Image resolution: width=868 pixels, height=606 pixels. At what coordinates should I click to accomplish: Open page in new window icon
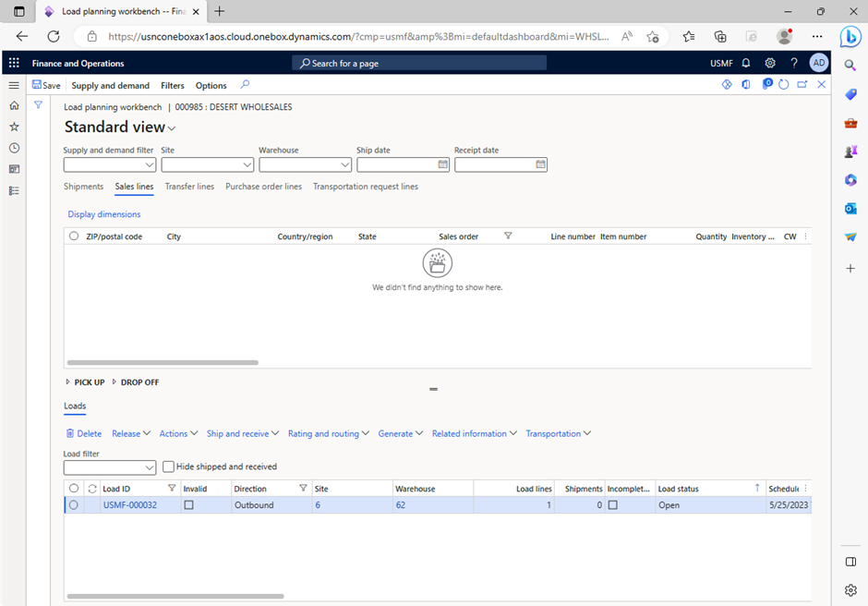coord(802,84)
